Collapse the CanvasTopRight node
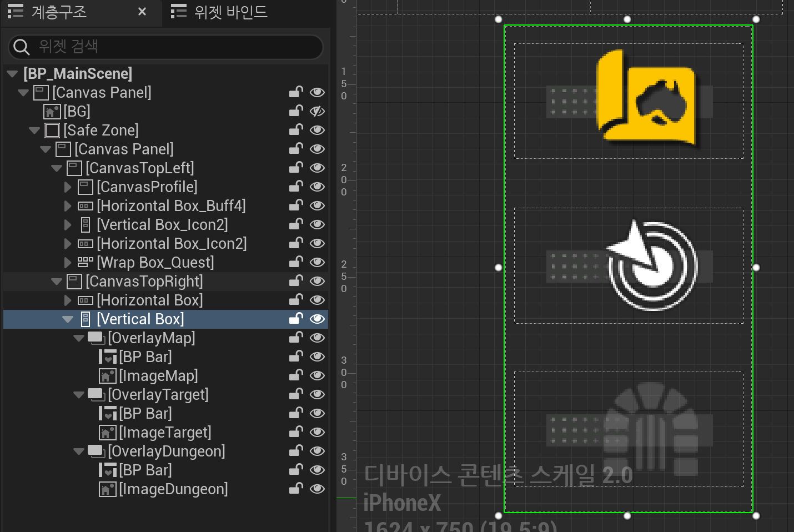Screen dimensions: 794x532 coord(57,282)
